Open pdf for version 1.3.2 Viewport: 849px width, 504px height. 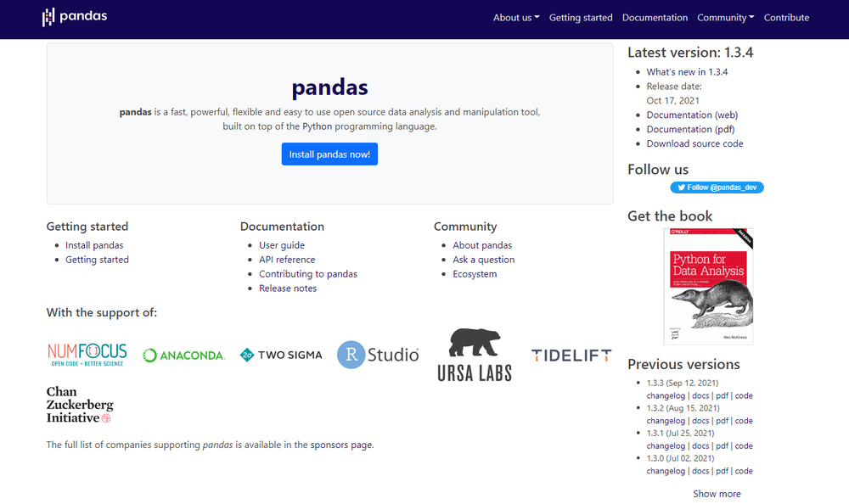722,421
